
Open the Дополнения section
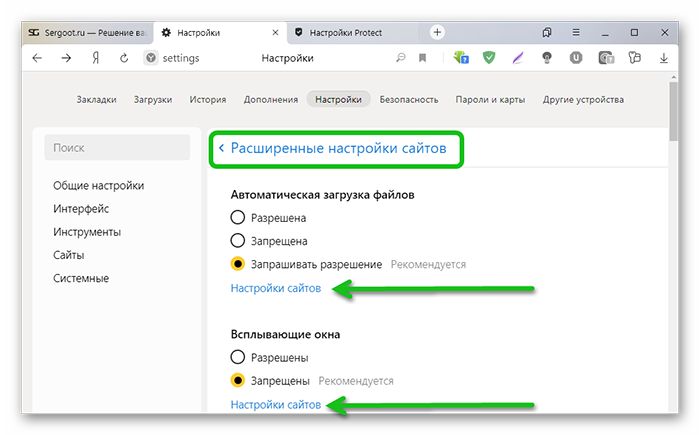tap(271, 100)
